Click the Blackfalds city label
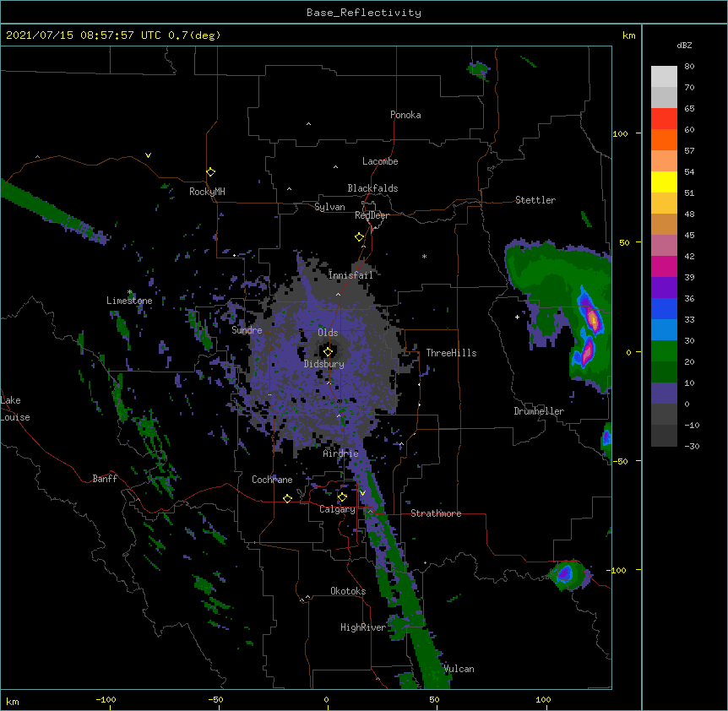Screen dimensions: 728x711 coord(372,188)
